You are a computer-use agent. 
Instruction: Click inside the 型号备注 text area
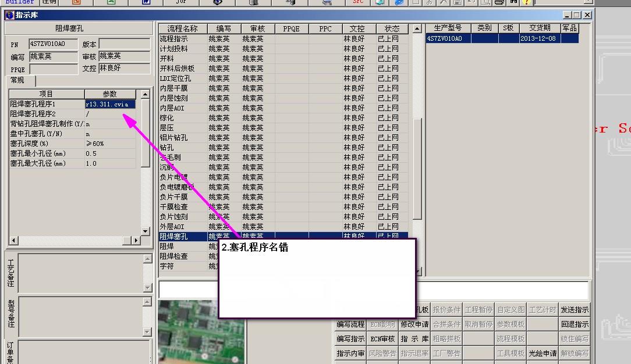pyautogui.click(x=80, y=316)
